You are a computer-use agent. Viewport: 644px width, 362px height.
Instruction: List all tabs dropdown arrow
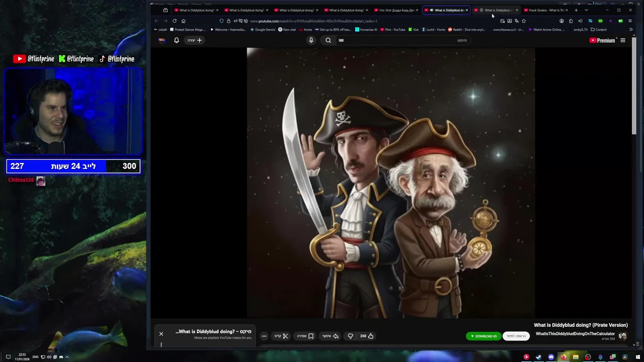tap(586, 10)
